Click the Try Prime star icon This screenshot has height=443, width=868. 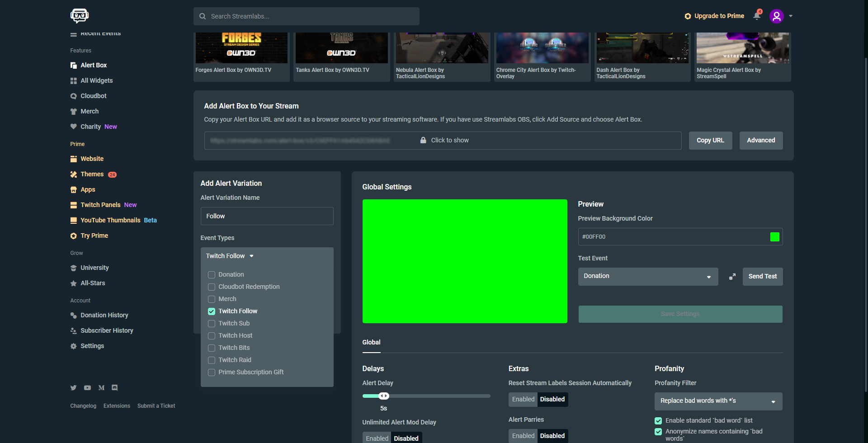(x=74, y=236)
